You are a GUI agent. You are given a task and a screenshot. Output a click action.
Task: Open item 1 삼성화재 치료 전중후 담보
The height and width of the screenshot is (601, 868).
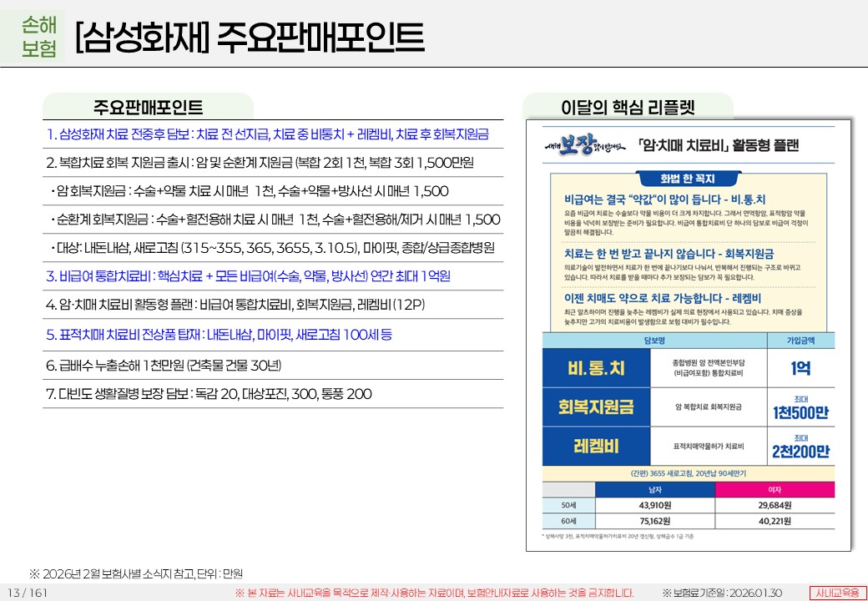268,134
